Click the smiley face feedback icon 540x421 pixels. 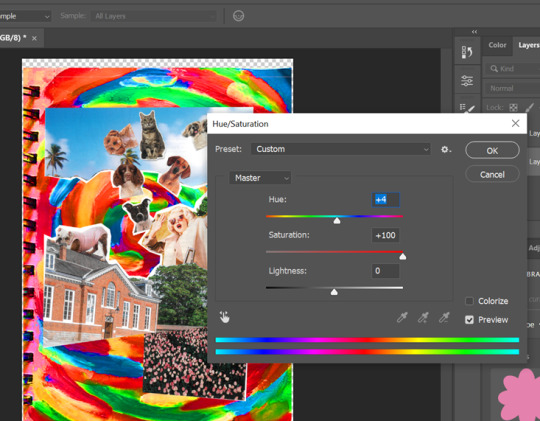click(x=238, y=16)
